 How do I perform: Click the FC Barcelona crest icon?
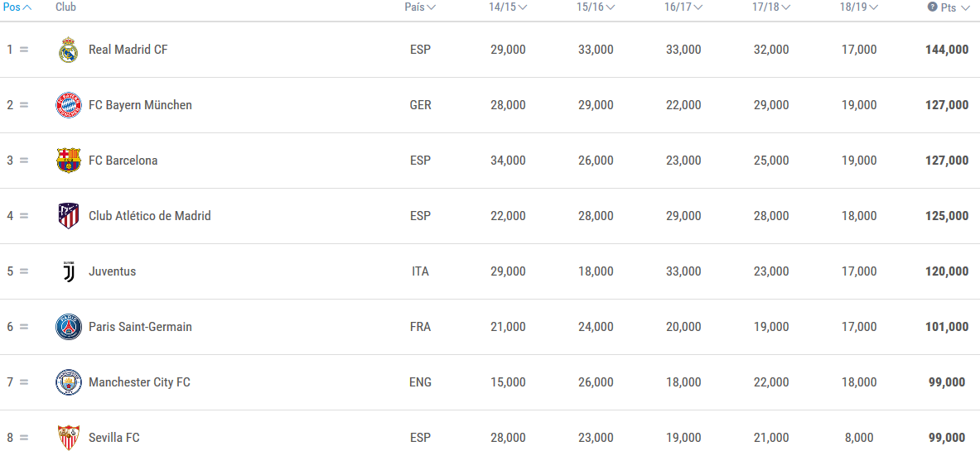(68, 161)
